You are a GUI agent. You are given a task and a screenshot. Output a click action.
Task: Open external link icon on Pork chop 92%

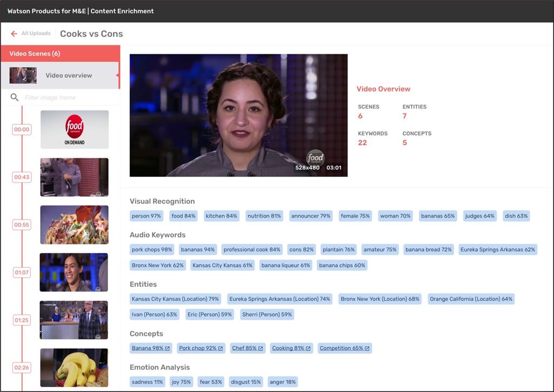click(x=221, y=349)
